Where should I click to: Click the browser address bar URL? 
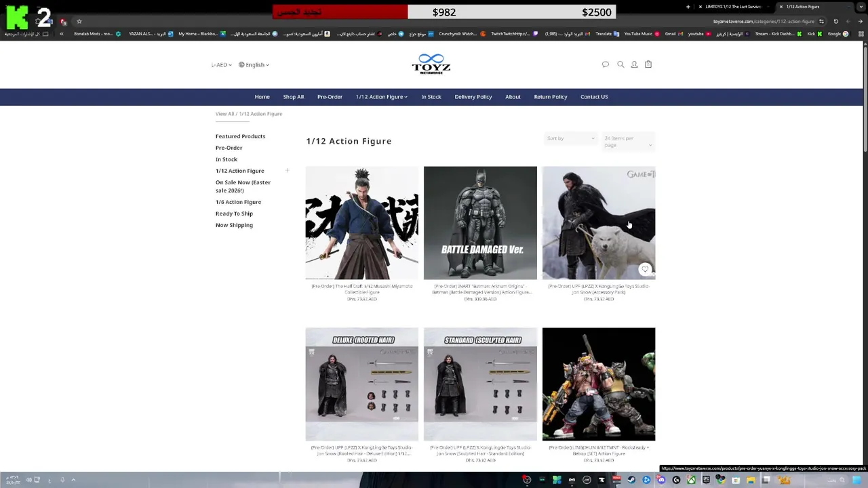pyautogui.click(x=764, y=21)
